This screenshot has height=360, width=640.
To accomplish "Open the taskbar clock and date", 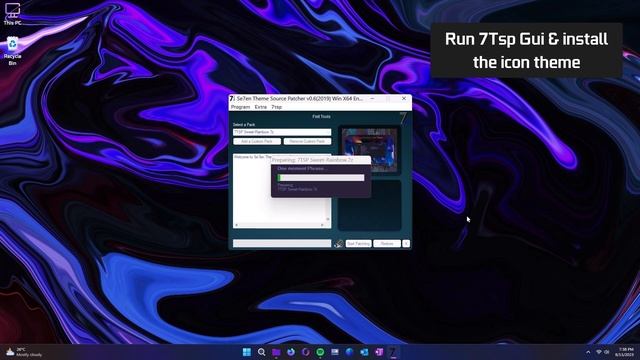I will 624,352.
